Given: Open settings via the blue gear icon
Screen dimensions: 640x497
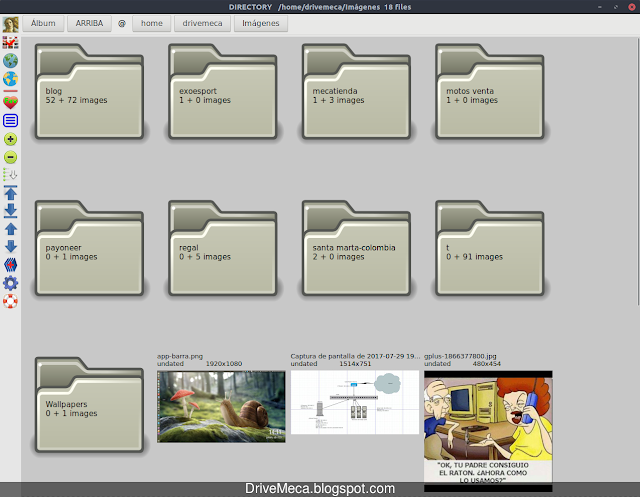Looking at the screenshot, I should point(11,283).
